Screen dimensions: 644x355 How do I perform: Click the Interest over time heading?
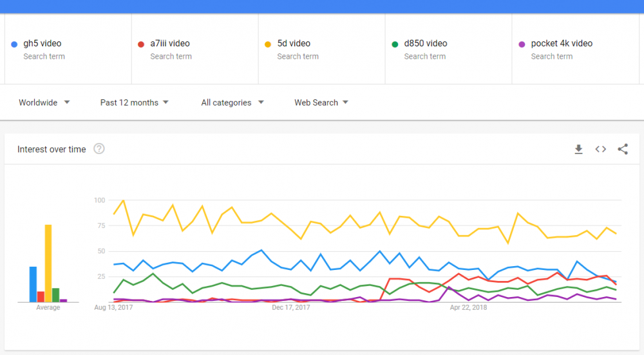[x=52, y=149]
